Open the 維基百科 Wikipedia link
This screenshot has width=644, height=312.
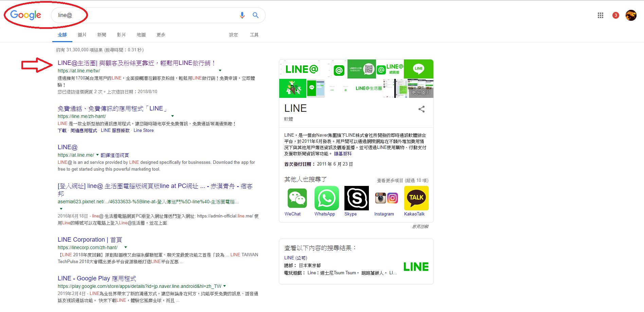click(343, 154)
